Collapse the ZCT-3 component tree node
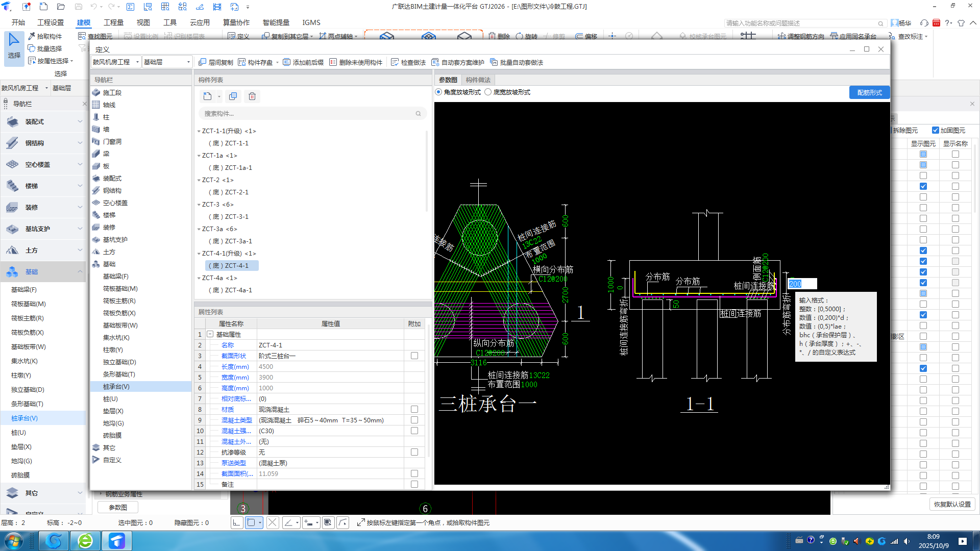This screenshot has height=551, width=980. [199, 205]
